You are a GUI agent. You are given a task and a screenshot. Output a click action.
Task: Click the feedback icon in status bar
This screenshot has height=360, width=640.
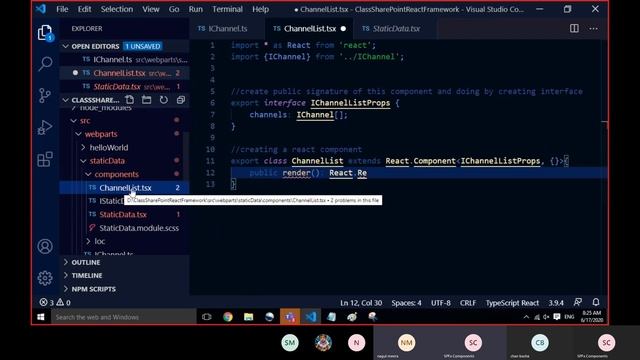tap(578, 302)
